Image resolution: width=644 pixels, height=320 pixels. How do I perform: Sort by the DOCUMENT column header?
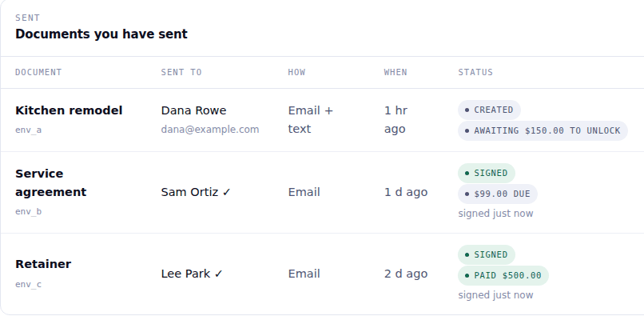[38, 72]
